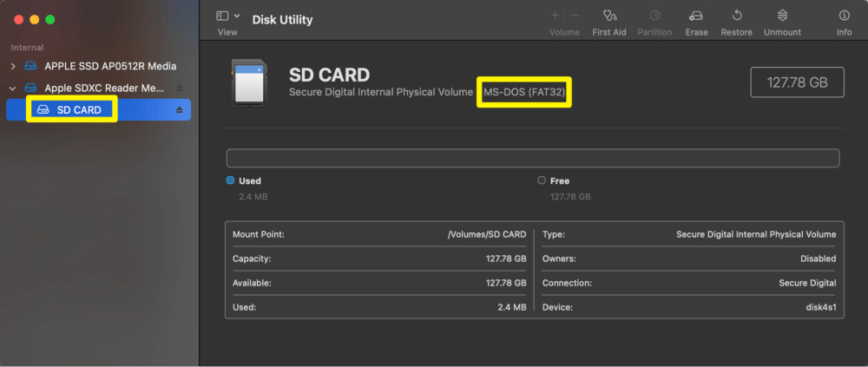Screen dimensions: 868x367
Task: Remove volume with minus icon
Action: (x=575, y=16)
